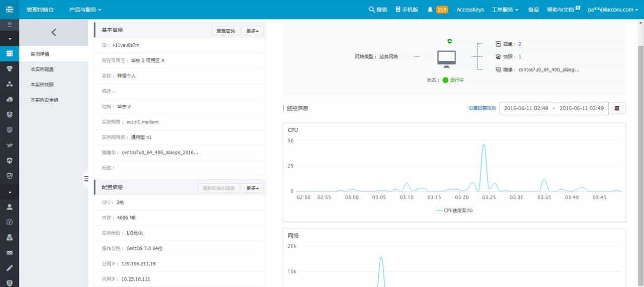Open 更多 dropdown in 配置信息 section
644x287 pixels.
[253, 188]
